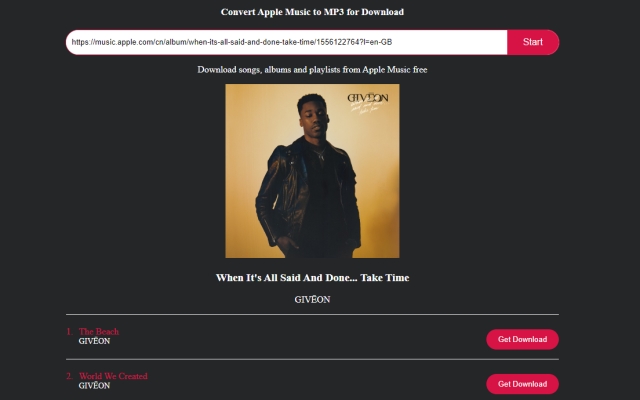The height and width of the screenshot is (400, 640).
Task: Click the Apple Music URL input field
Action: pyautogui.click(x=287, y=42)
